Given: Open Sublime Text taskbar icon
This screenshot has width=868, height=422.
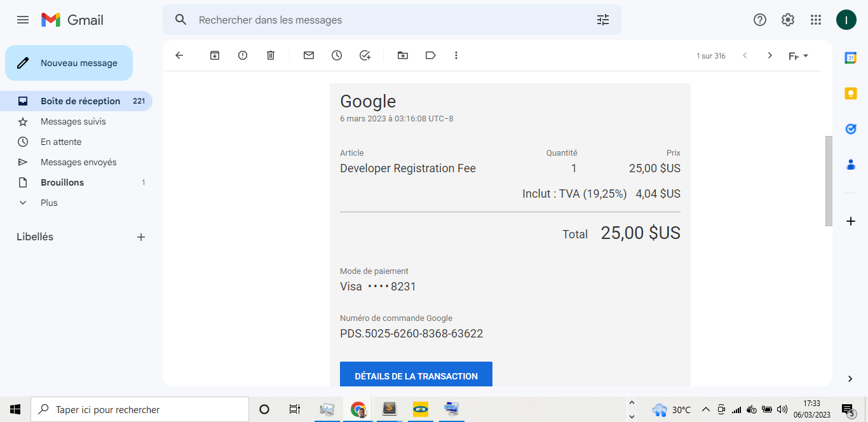Looking at the screenshot, I should click(390, 409).
